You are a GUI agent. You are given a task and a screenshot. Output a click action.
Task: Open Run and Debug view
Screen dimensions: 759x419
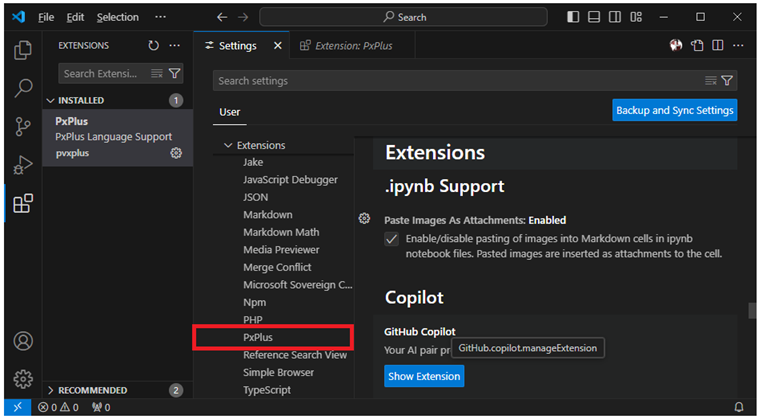coord(22,165)
